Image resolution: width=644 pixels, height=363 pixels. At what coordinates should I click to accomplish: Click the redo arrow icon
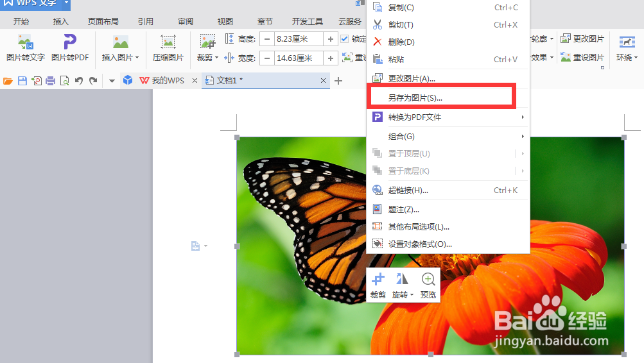[x=93, y=81]
